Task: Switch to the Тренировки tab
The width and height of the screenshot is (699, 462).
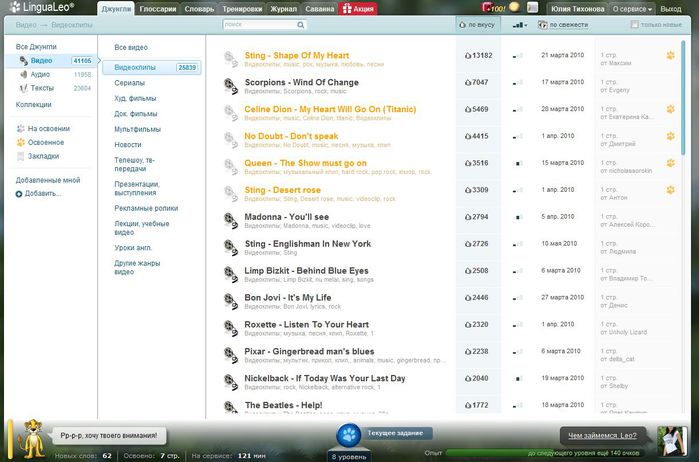Action: 242,8
